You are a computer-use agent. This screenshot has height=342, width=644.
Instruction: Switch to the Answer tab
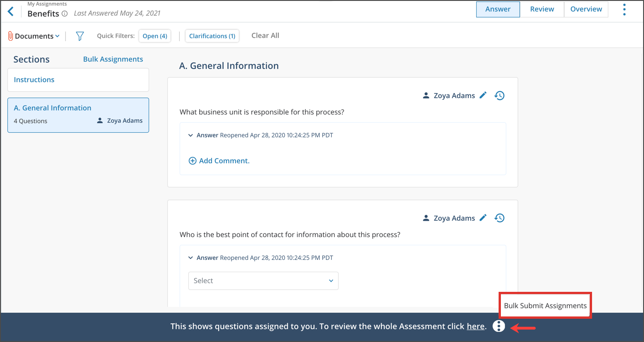[x=498, y=10]
